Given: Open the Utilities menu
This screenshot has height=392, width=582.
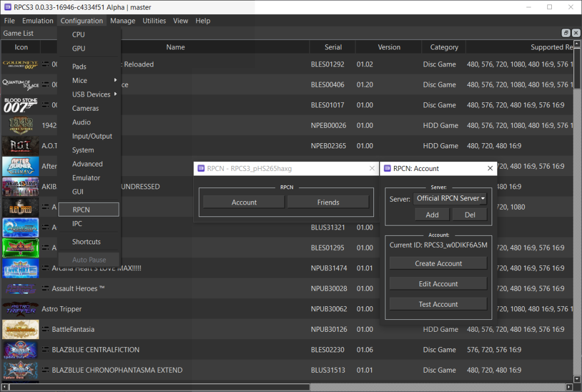Looking at the screenshot, I should point(154,21).
